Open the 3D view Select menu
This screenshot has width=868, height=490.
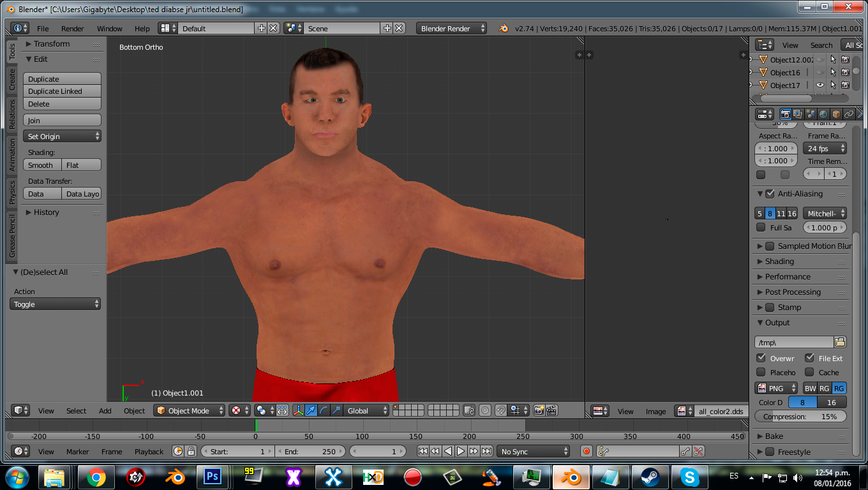click(x=76, y=411)
